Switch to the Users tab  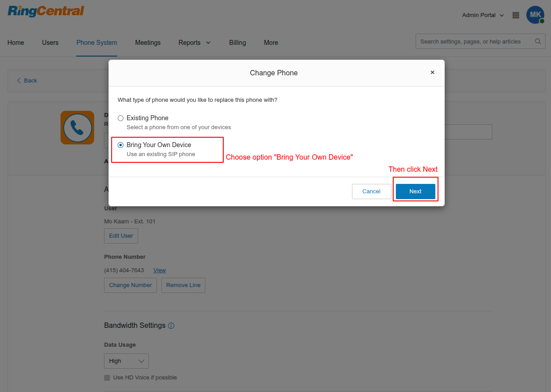(50, 43)
